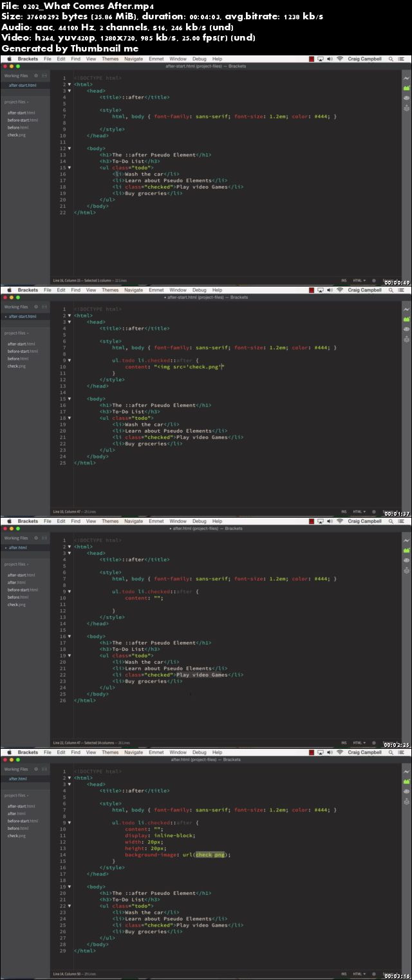Click the eye icon in 00:00:49 frame toolbar

click(406, 98)
